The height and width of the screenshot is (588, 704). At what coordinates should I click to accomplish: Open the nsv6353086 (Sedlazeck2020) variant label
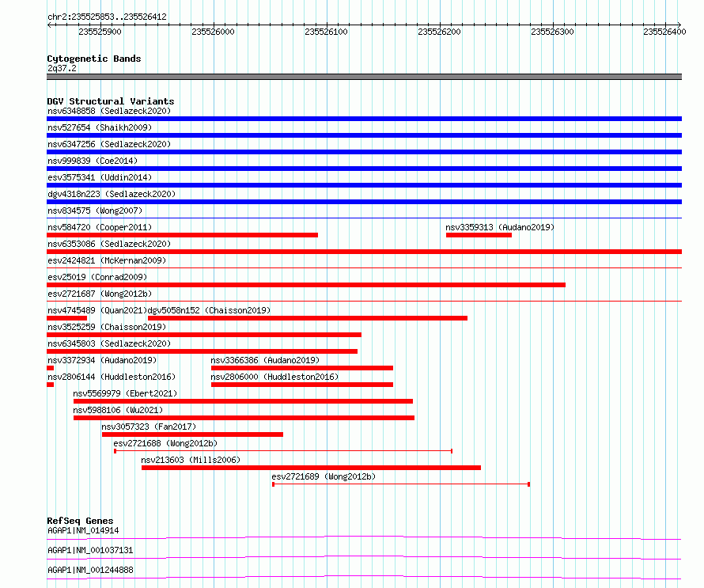(109, 244)
